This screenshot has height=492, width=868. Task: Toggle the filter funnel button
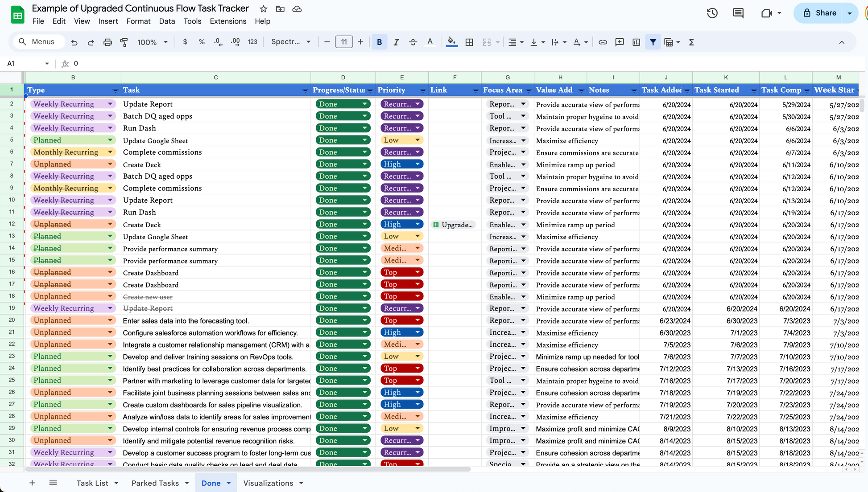[653, 42]
